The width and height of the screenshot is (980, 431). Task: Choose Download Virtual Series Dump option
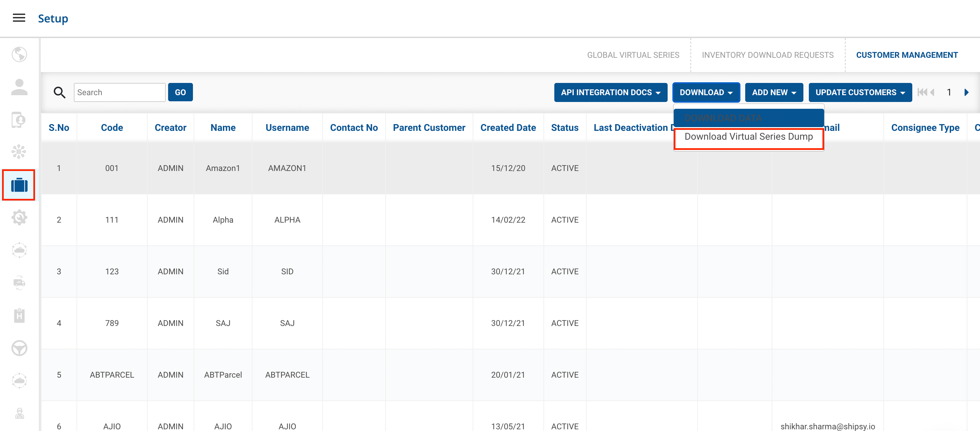click(748, 136)
